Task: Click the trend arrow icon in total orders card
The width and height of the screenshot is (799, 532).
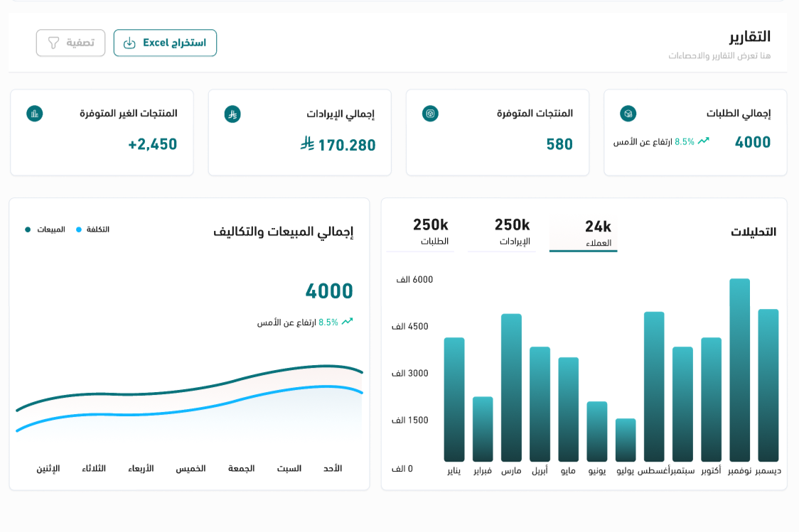Action: [703, 141]
